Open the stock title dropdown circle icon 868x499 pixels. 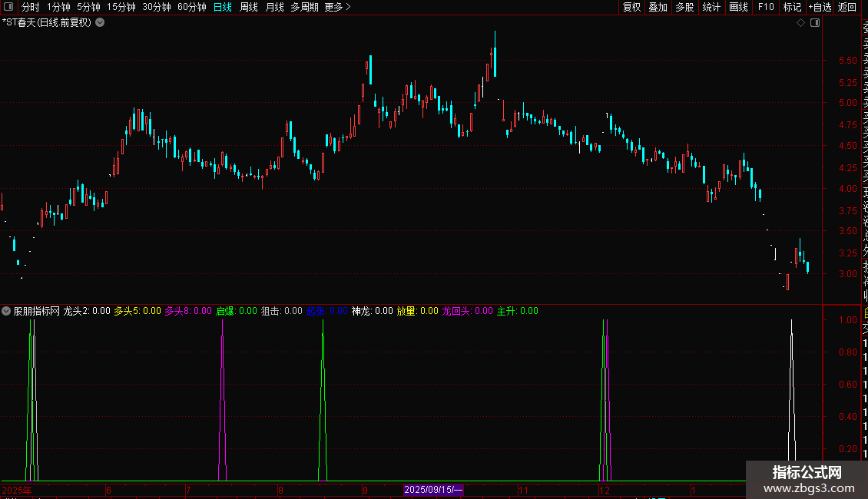click(100, 23)
